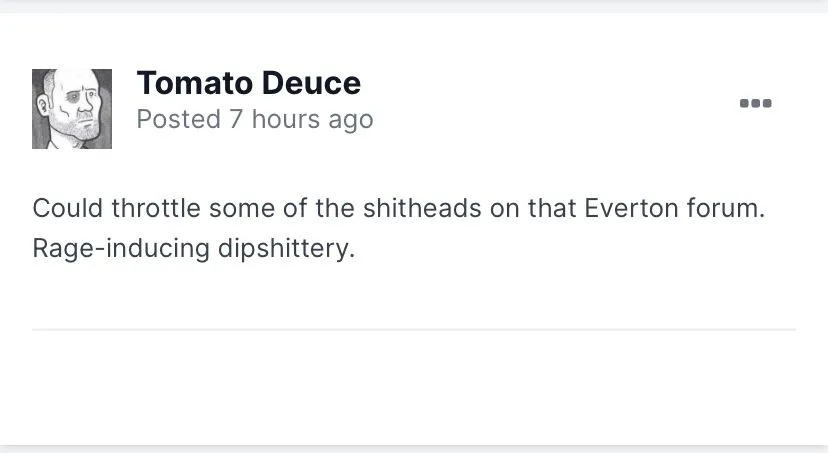Click the word "Rage-inducing" in the post
Image resolution: width=828 pixels, height=453 pixels.
[x=121, y=247]
